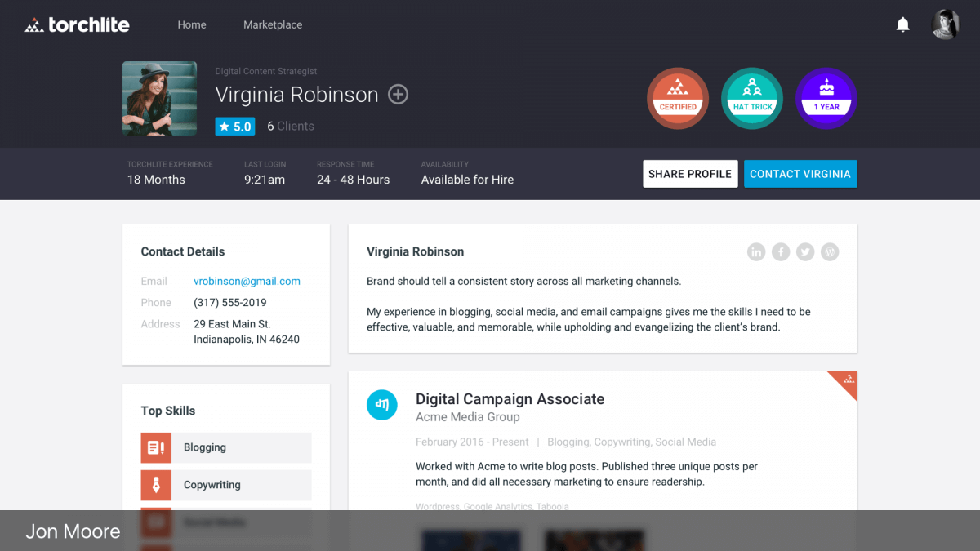Click the Digital Content Strategist subtitle

266,71
